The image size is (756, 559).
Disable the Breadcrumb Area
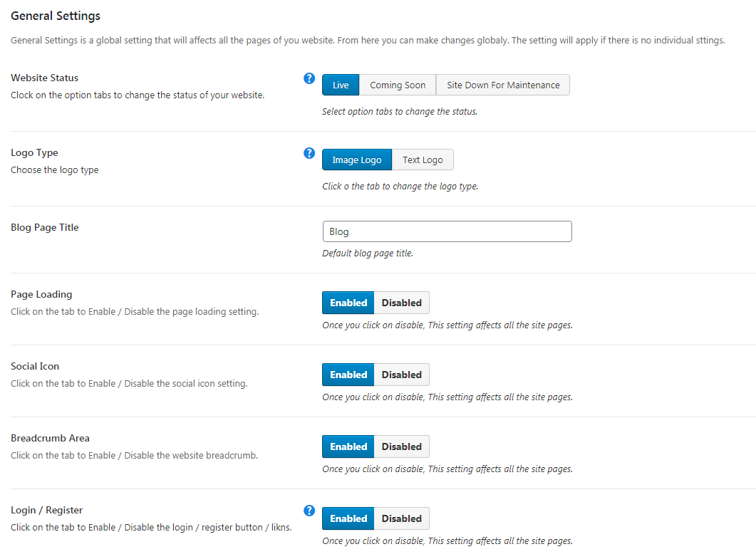click(x=402, y=446)
